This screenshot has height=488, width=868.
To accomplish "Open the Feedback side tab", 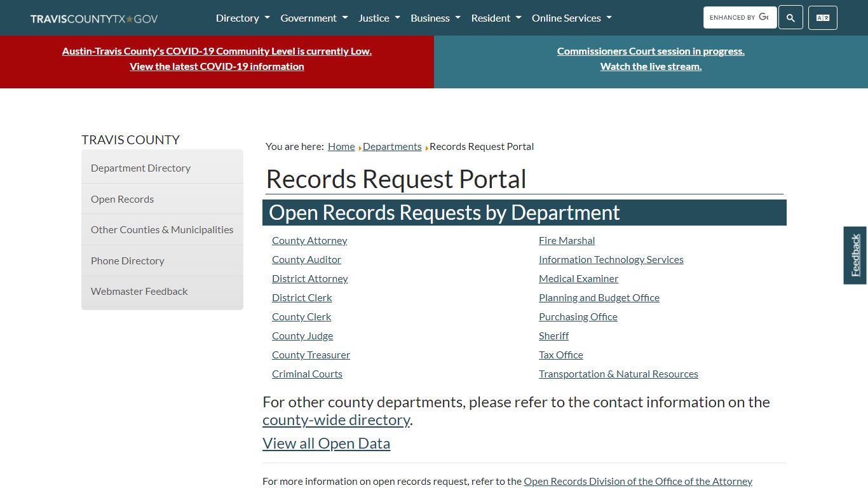I will [855, 255].
